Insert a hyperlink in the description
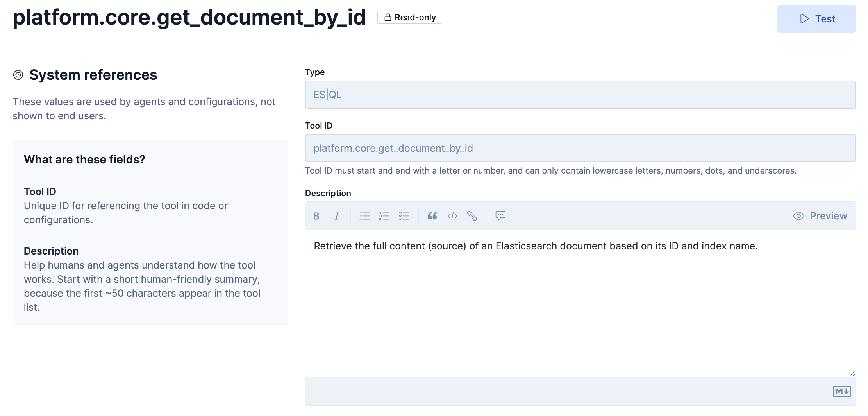This screenshot has height=416, width=868. click(x=472, y=216)
